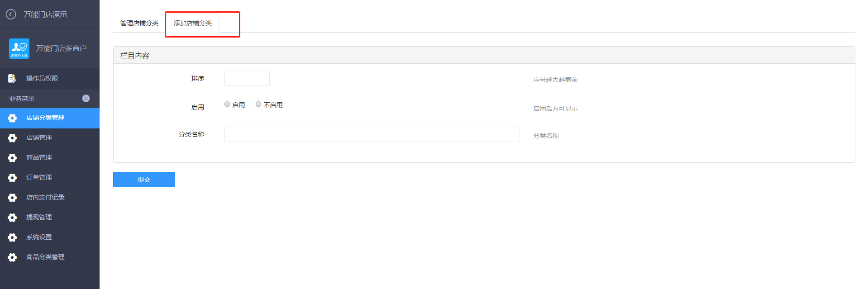This screenshot has height=289, width=868.
Task: Open 店铺管理 in the sidebar
Action: pos(50,138)
